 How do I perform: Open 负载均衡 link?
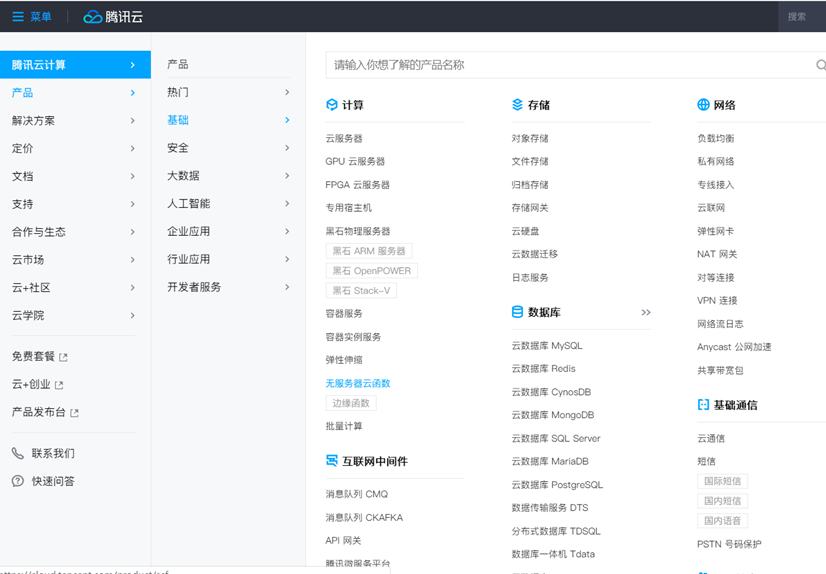[715, 138]
